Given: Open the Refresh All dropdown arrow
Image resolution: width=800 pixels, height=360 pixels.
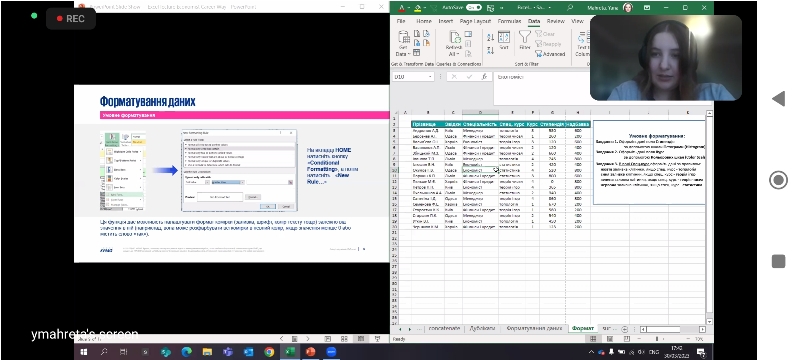Looking at the screenshot, I should [459, 54].
